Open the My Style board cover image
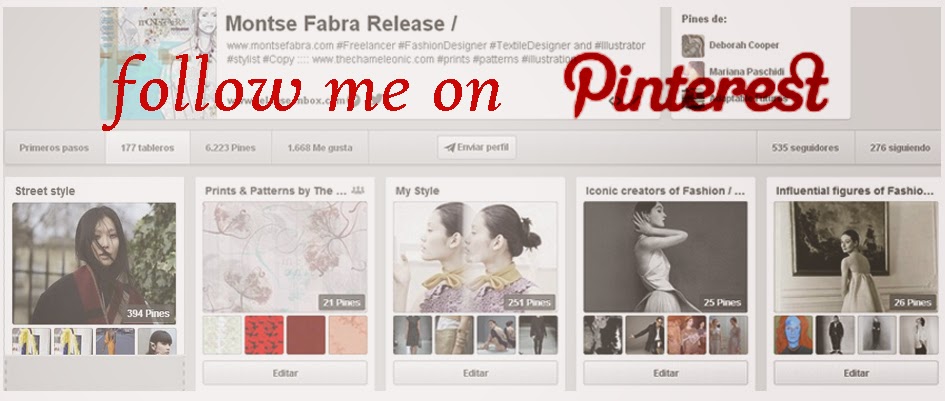This screenshot has width=945, height=401. (x=476, y=257)
